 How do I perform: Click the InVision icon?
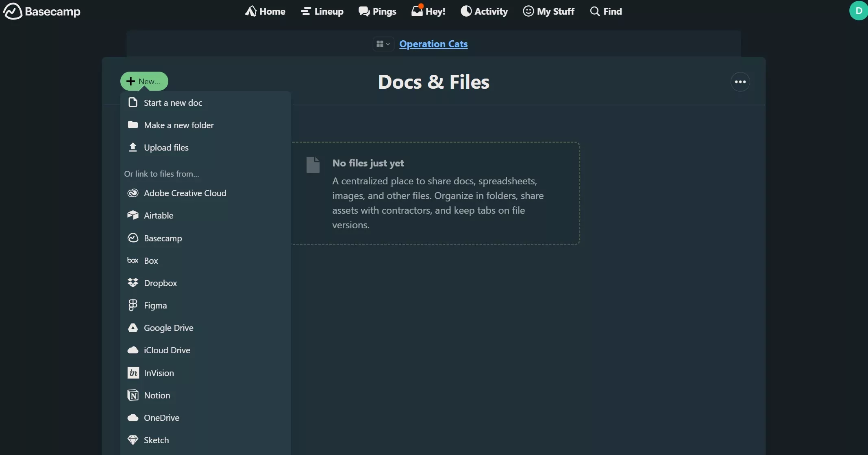coord(133,373)
